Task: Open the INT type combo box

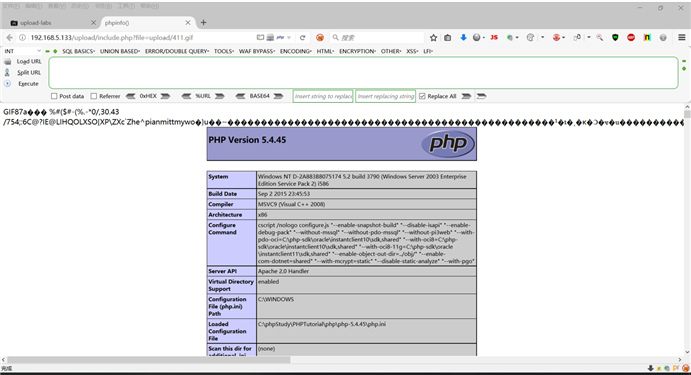Action: click(x=22, y=51)
